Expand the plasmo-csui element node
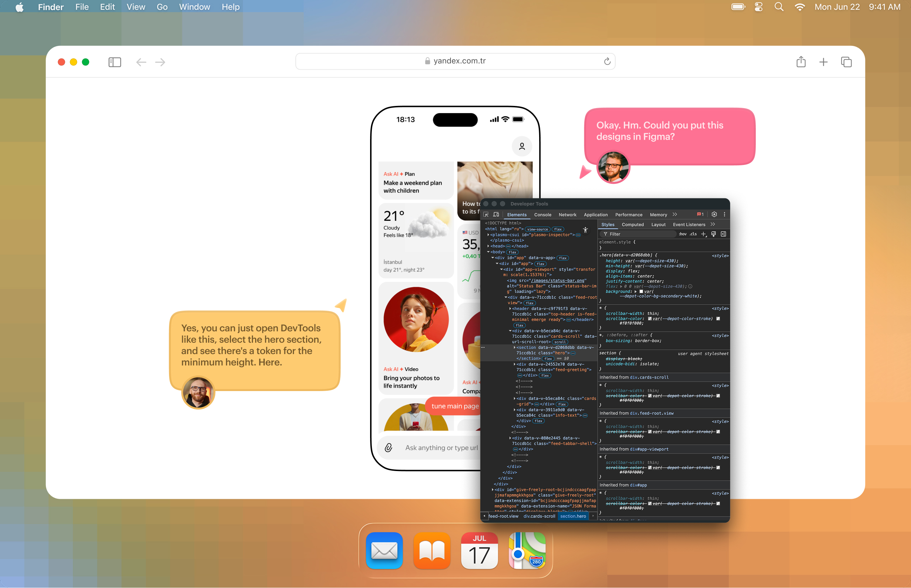The image size is (911, 588). coord(488,235)
